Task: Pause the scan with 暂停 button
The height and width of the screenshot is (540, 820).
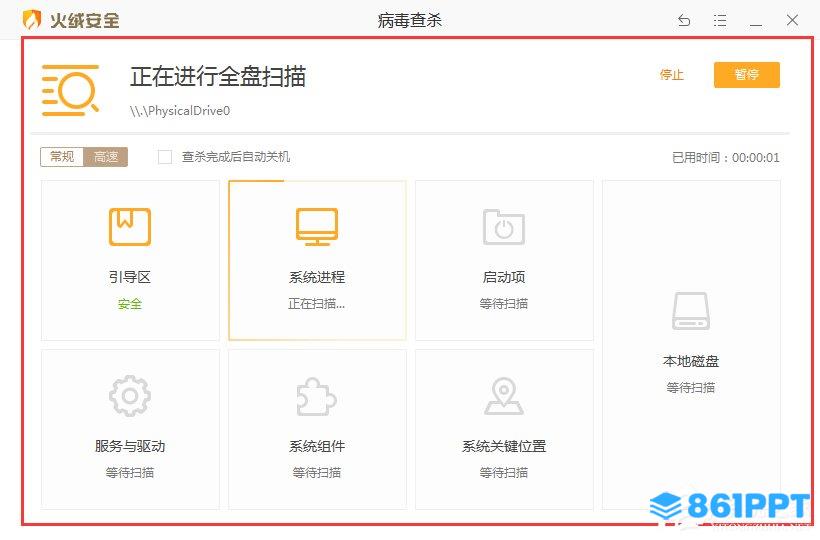Action: point(747,75)
